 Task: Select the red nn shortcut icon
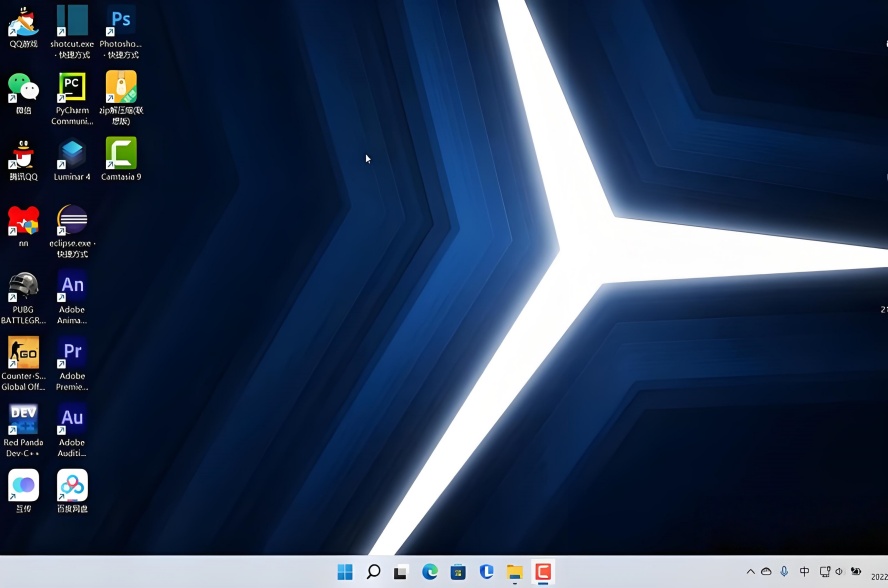coord(23,220)
